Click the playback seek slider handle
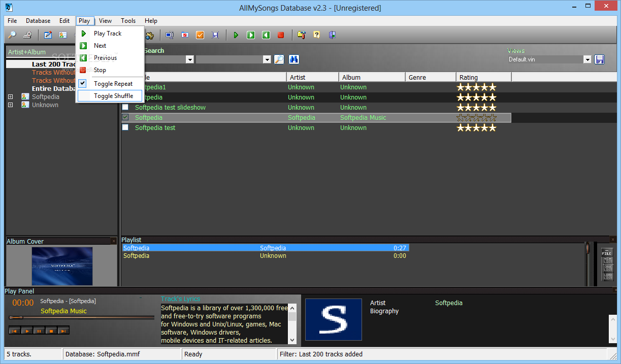The width and height of the screenshot is (621, 364). point(16,318)
